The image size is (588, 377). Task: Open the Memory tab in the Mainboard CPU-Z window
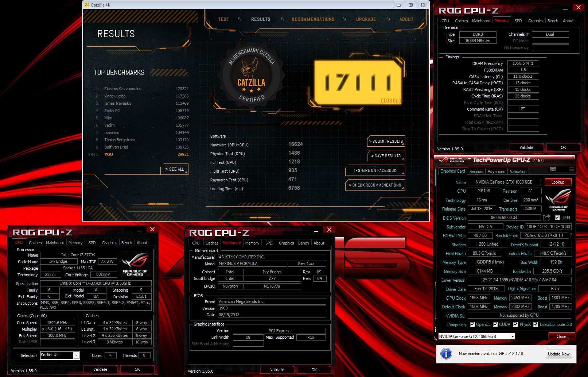click(x=252, y=243)
